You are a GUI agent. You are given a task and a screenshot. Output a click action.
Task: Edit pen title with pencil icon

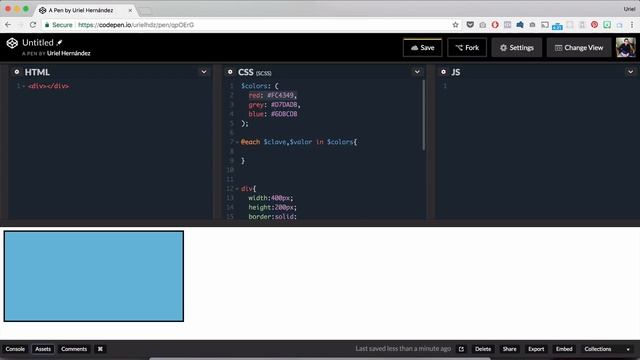[60, 42]
